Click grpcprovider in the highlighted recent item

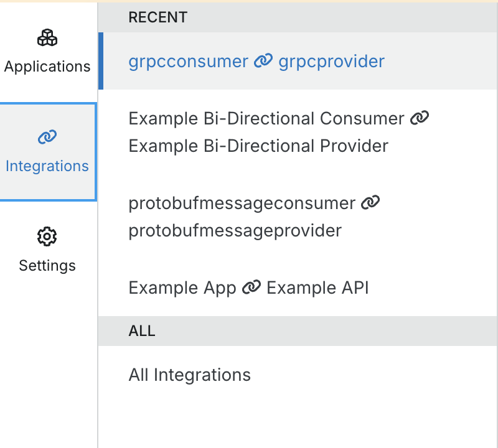[x=332, y=61]
